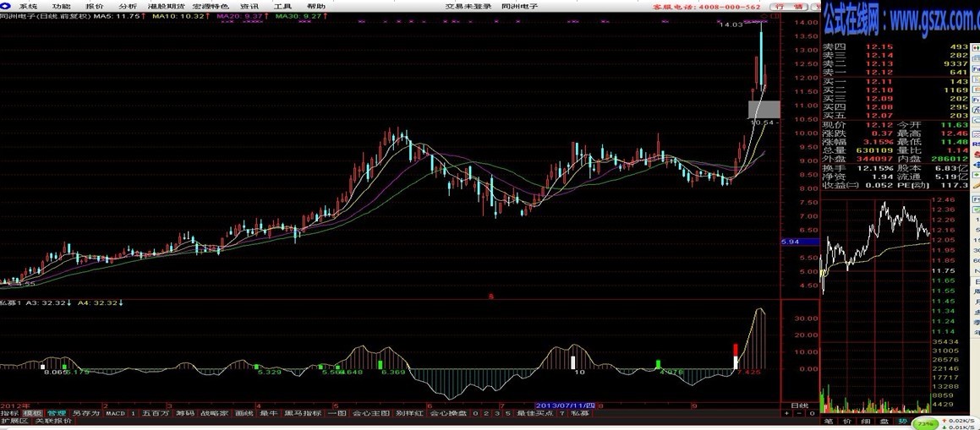Screen dimensions: 980x430
Task: Click the 2013/07/11 date marker on timeline
Action: 567,406
